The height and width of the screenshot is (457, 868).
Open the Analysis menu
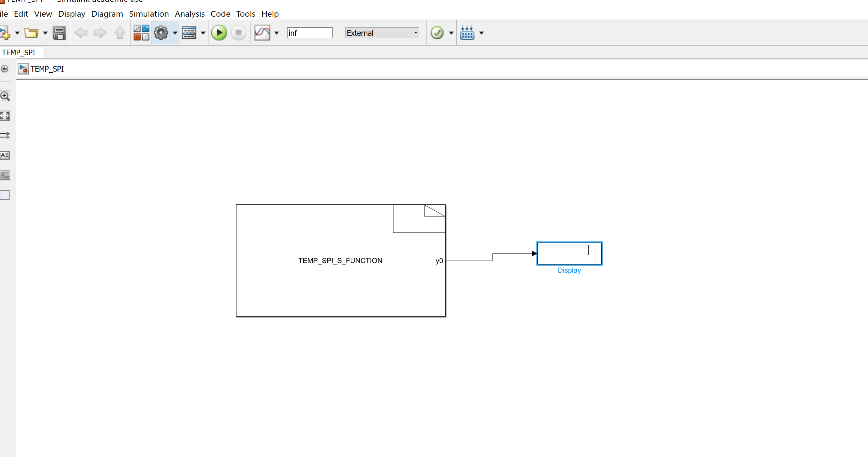coord(190,14)
